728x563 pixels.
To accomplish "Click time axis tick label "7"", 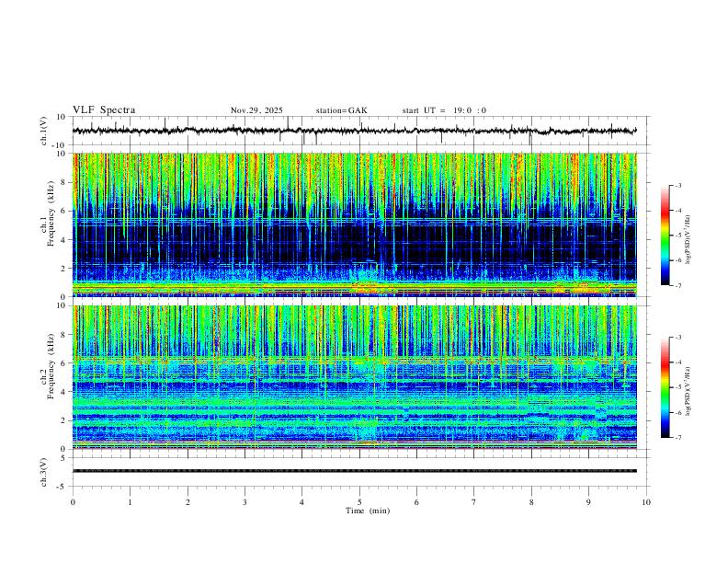I will tap(474, 502).
